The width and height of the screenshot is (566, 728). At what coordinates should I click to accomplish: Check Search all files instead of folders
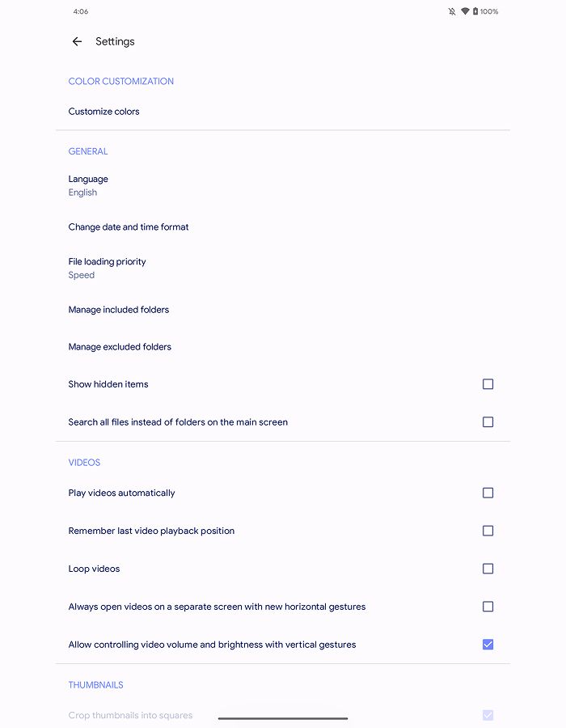[488, 422]
